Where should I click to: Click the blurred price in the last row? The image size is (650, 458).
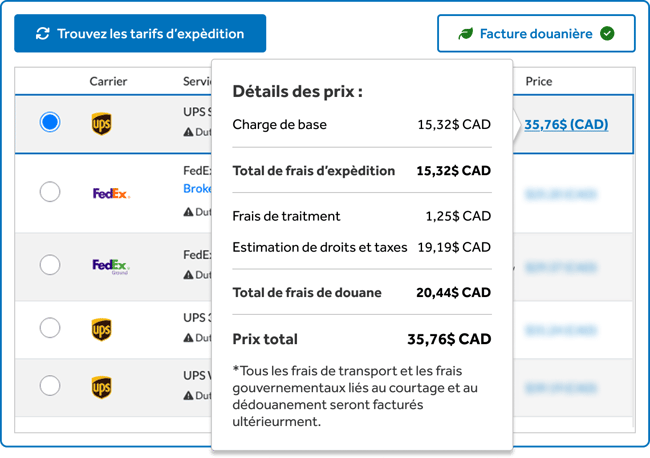pos(561,388)
